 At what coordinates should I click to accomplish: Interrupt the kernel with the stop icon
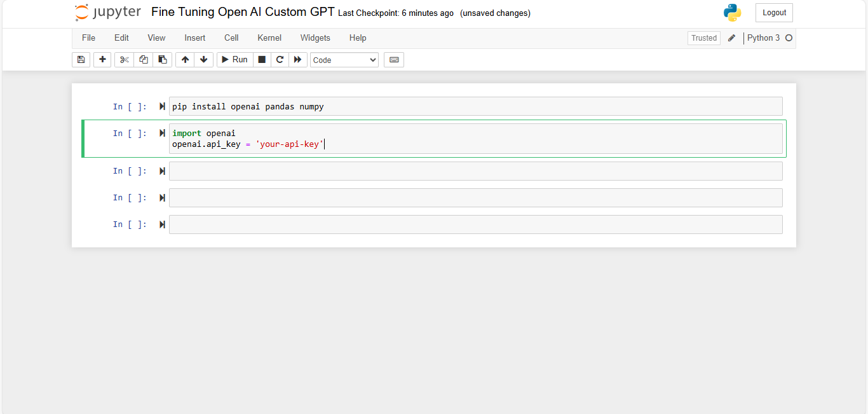261,59
